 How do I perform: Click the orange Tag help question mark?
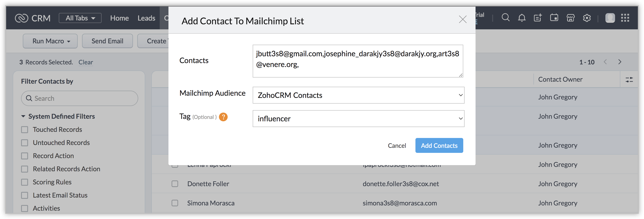223,117
